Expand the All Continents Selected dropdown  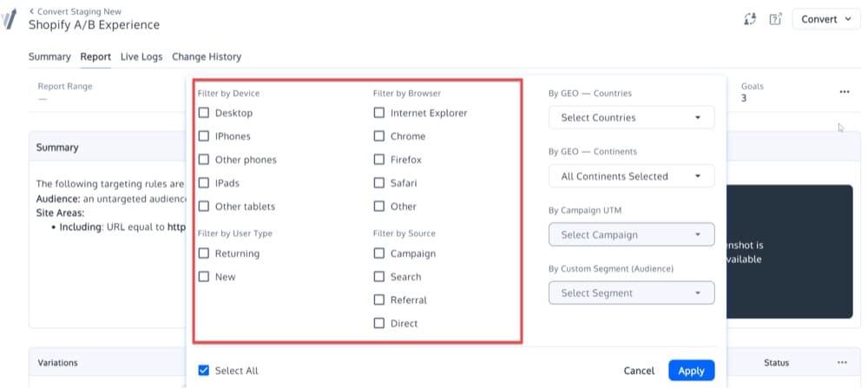[631, 176]
